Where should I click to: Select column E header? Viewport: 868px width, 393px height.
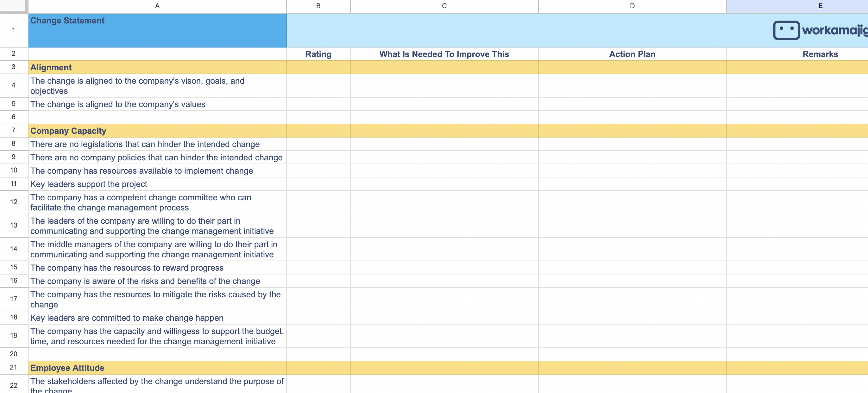click(797, 6)
